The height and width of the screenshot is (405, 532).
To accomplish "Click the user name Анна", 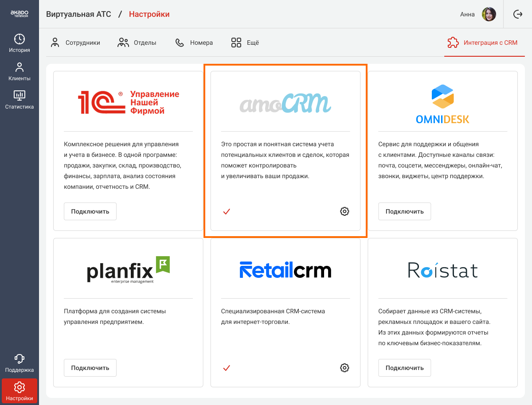I will point(467,14).
